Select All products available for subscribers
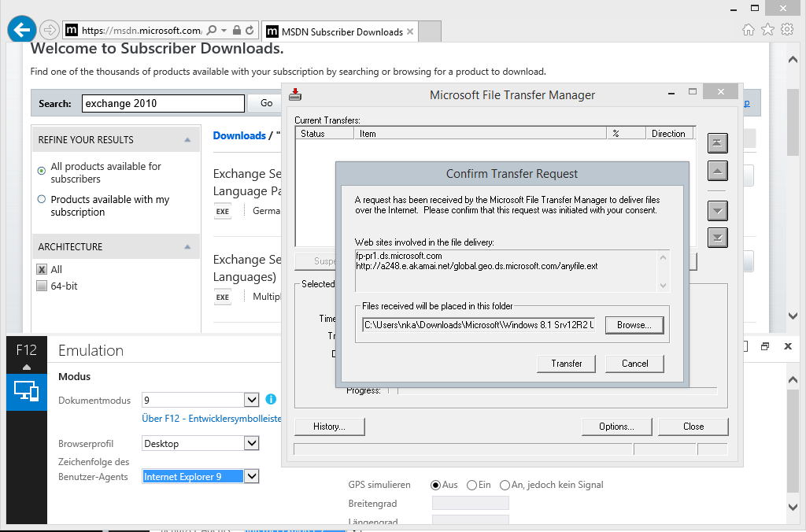 click(42, 171)
